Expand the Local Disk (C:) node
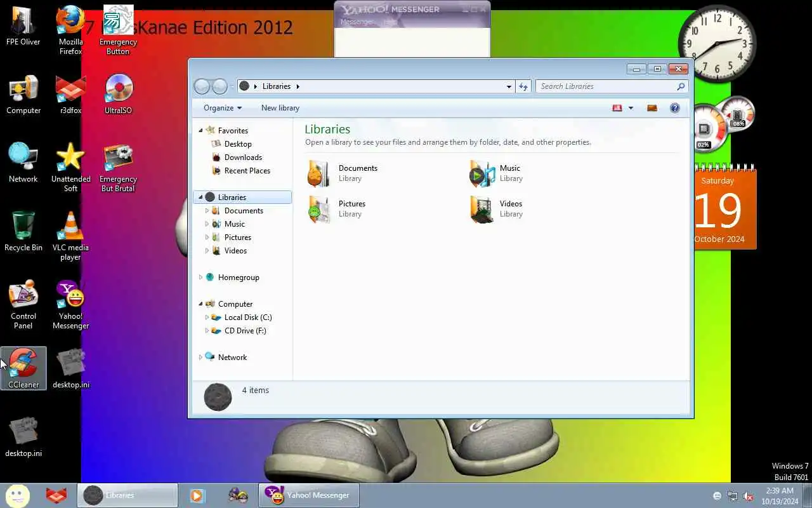 pyautogui.click(x=207, y=317)
